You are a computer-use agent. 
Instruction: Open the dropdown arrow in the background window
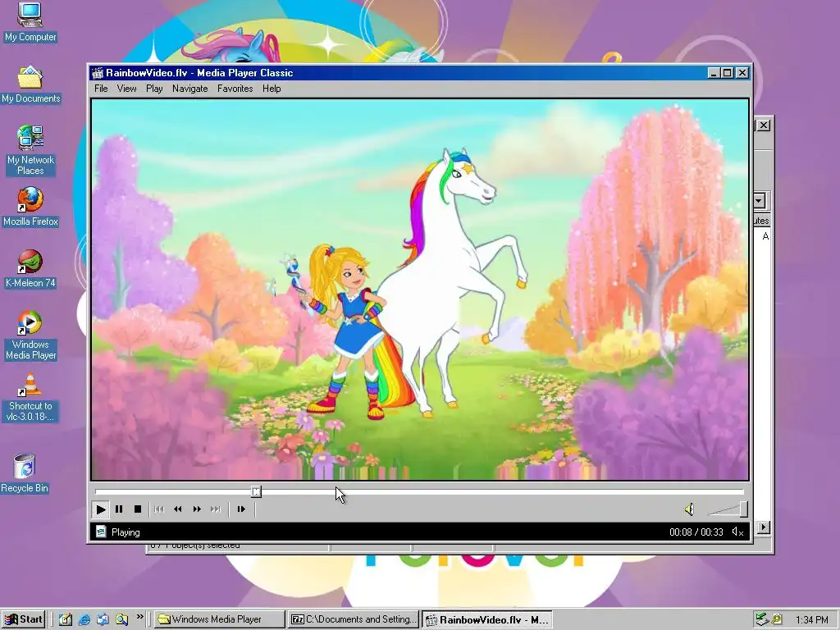pos(760,202)
